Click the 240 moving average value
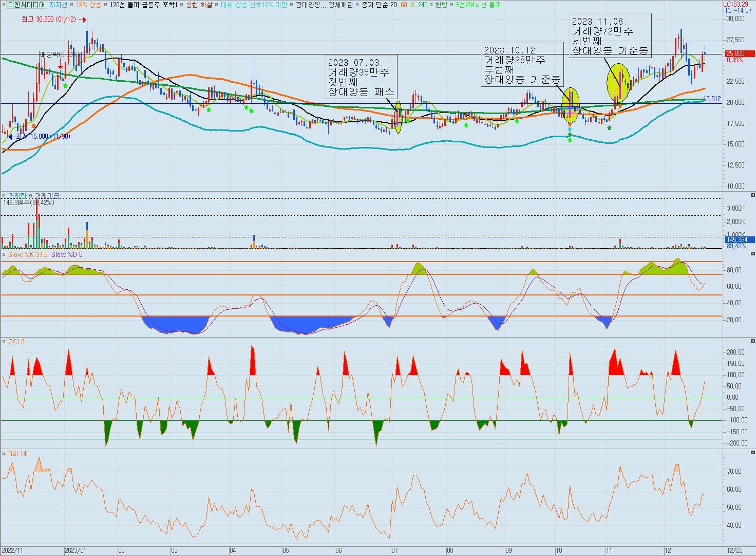 [423, 5]
